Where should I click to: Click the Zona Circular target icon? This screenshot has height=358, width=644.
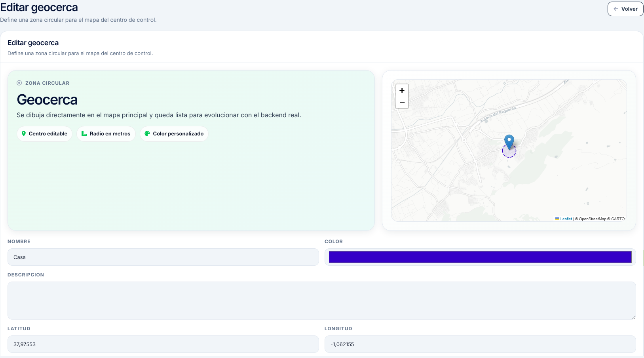click(x=19, y=83)
